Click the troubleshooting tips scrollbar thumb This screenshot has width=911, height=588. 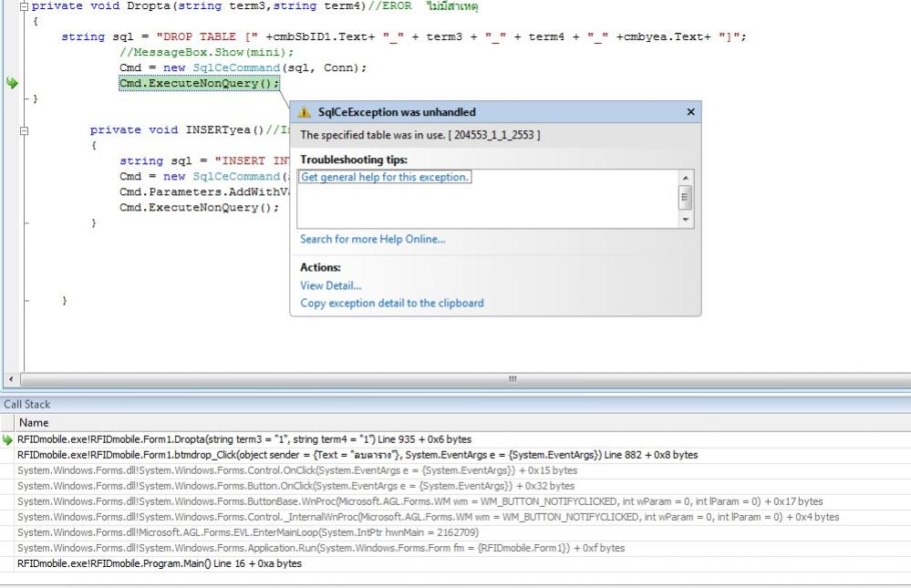coord(686,198)
